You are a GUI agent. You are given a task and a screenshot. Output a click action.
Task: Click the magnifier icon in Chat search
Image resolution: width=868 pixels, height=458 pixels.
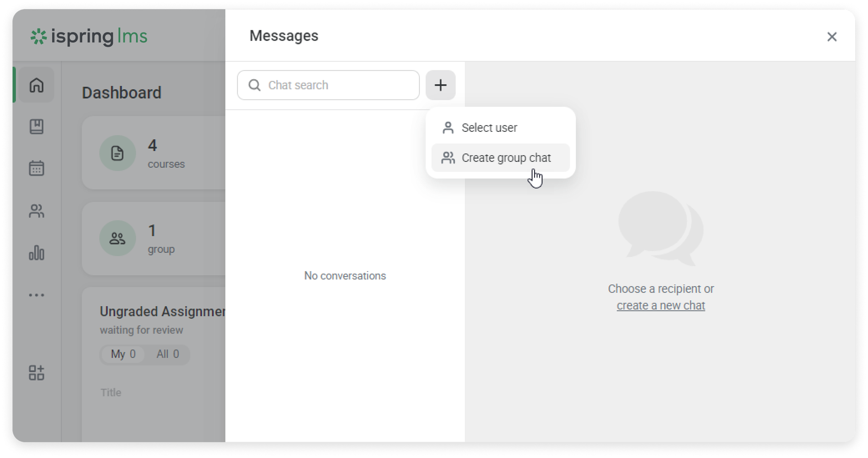point(255,85)
